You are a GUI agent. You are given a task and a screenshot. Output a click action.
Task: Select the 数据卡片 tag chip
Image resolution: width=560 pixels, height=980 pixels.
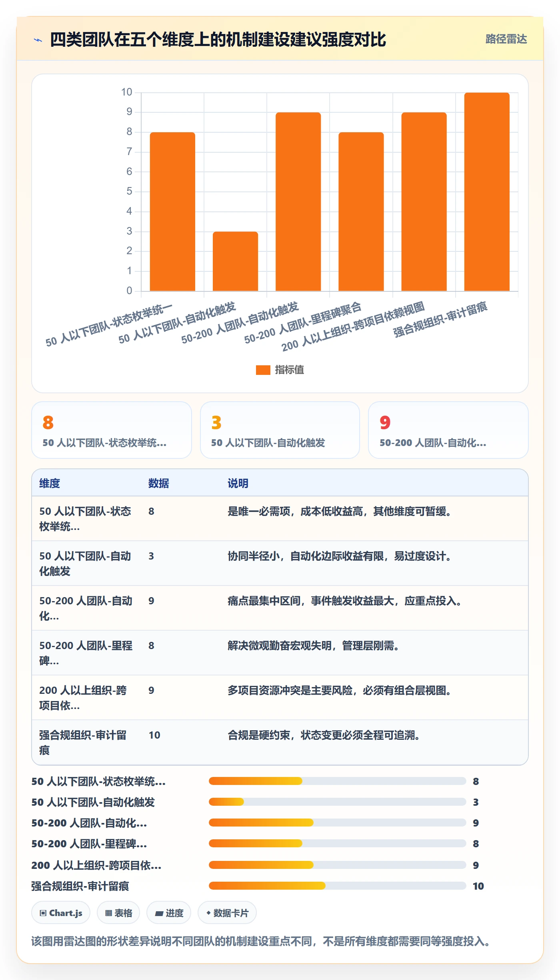(227, 913)
